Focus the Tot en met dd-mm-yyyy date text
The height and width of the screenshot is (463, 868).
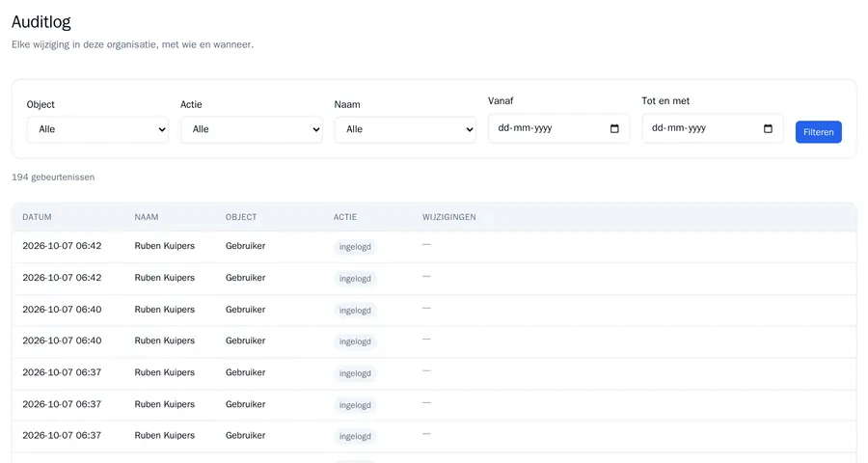click(679, 128)
